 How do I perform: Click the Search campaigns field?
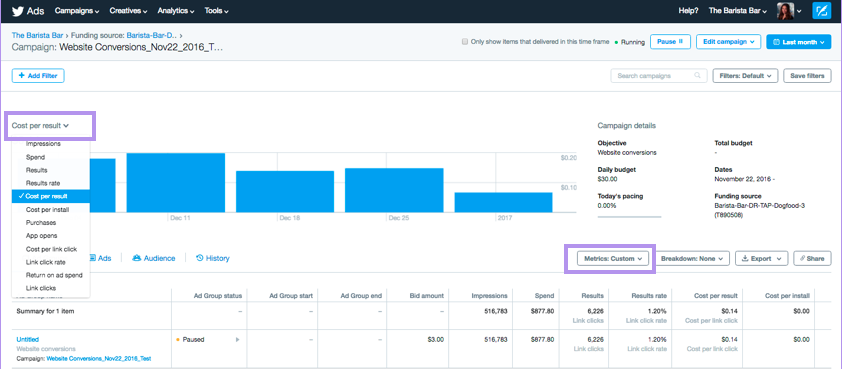pos(658,76)
